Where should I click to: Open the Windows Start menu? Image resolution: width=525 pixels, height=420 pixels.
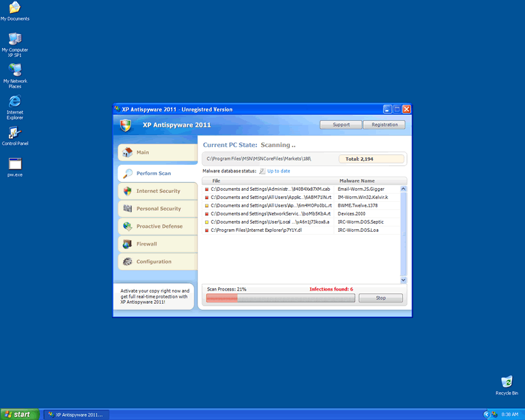click(19, 414)
